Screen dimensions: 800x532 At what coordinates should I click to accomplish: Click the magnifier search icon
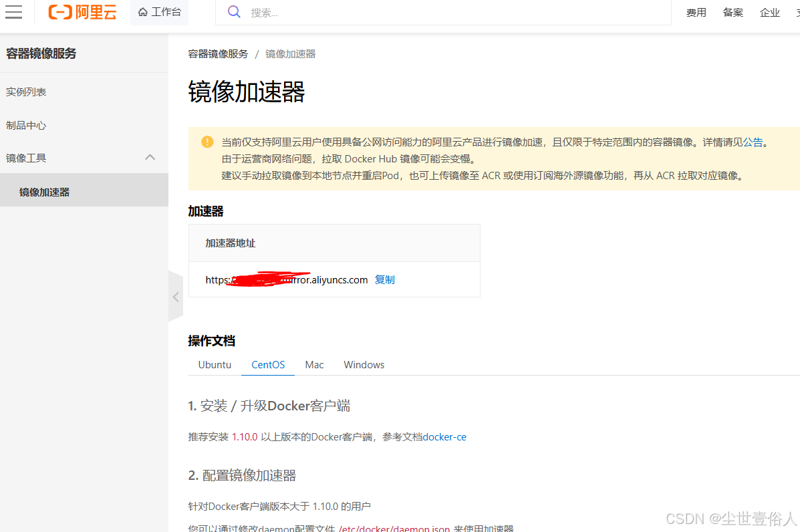pyautogui.click(x=234, y=12)
